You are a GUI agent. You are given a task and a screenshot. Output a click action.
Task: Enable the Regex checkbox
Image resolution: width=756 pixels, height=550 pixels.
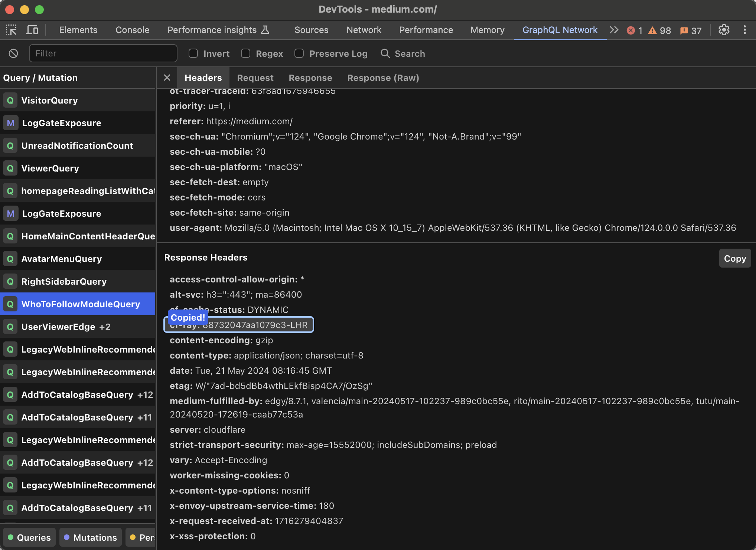pyautogui.click(x=245, y=53)
